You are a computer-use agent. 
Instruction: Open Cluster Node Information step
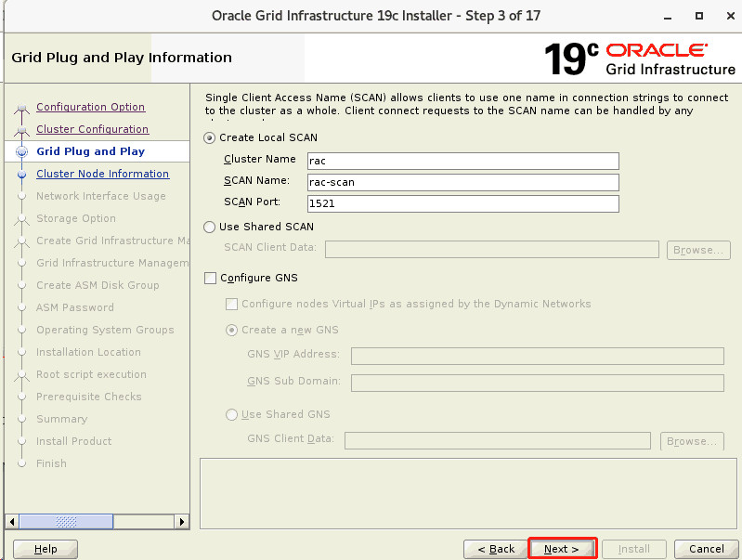[x=103, y=174]
